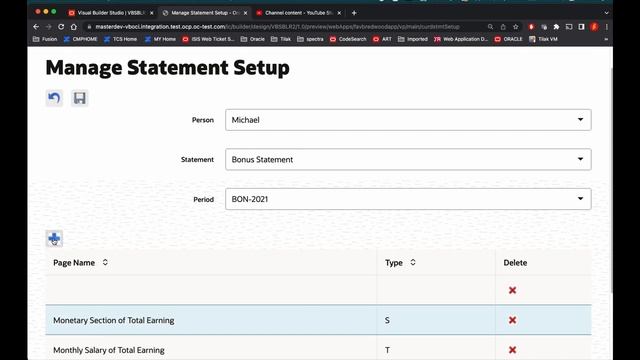This screenshot has width=640, height=360.
Task: Close the Visual Builder Studio tab
Action: [151, 13]
